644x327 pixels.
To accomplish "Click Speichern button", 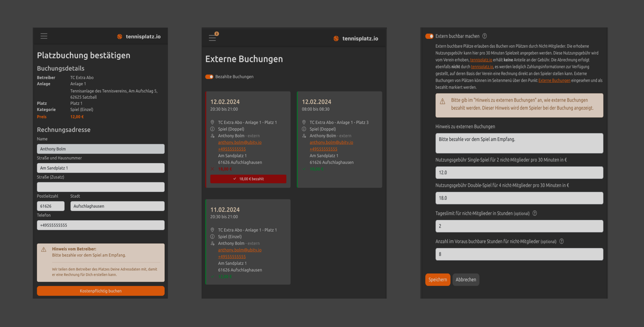I will [437, 279].
